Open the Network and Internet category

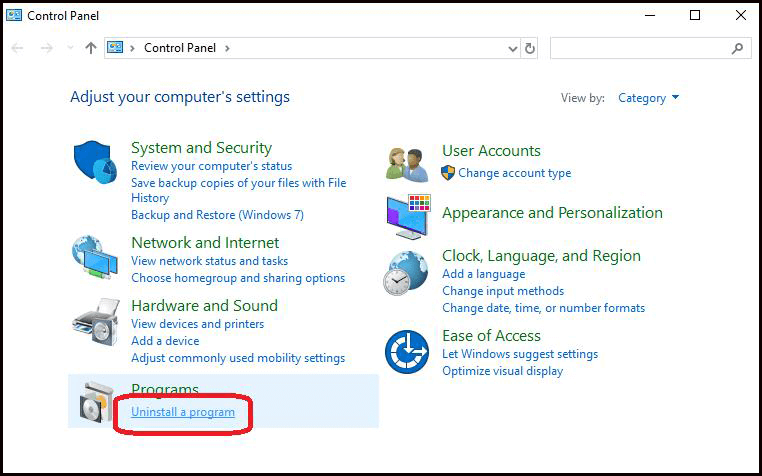tap(205, 242)
